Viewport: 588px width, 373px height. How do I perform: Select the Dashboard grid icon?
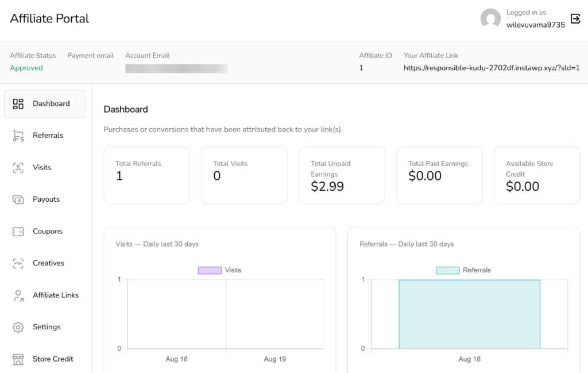tap(18, 104)
